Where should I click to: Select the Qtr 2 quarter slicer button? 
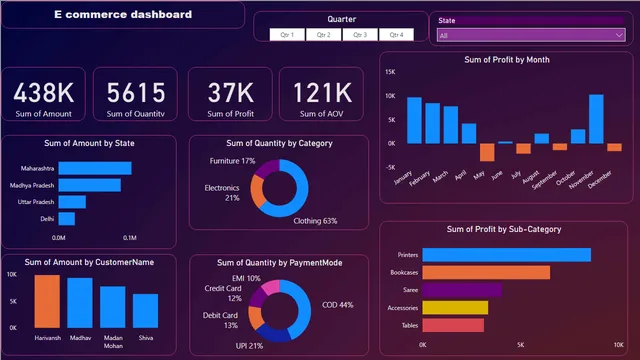[x=323, y=35]
